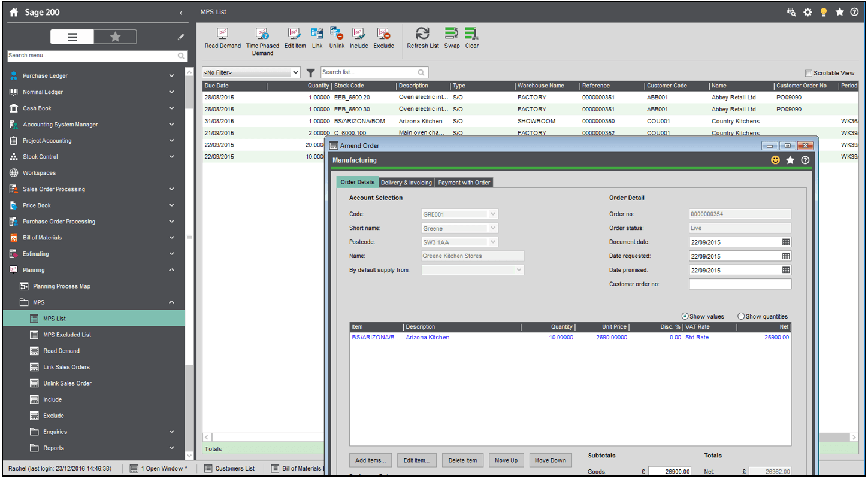Open Workspaces in the sidebar
This screenshot has height=479, width=868.
39,173
